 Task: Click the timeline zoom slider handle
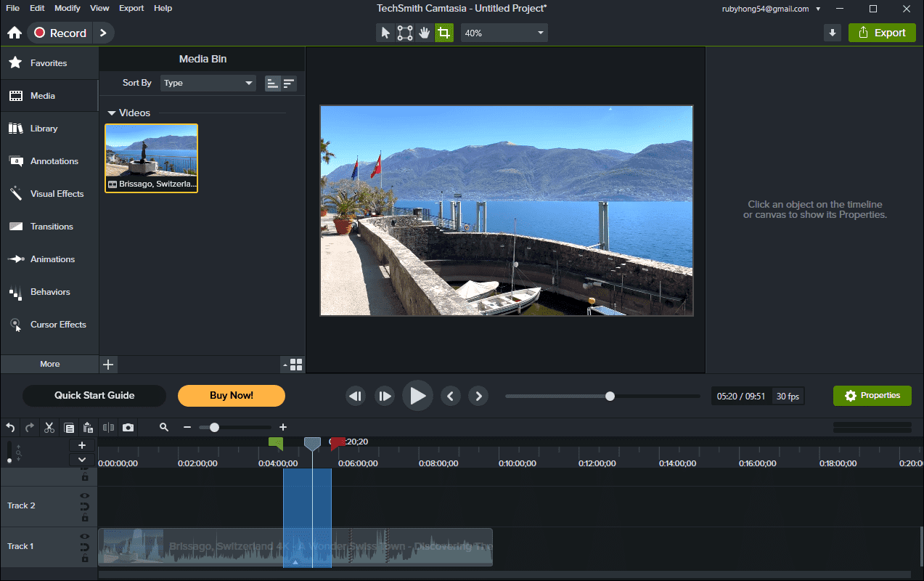[x=214, y=428]
